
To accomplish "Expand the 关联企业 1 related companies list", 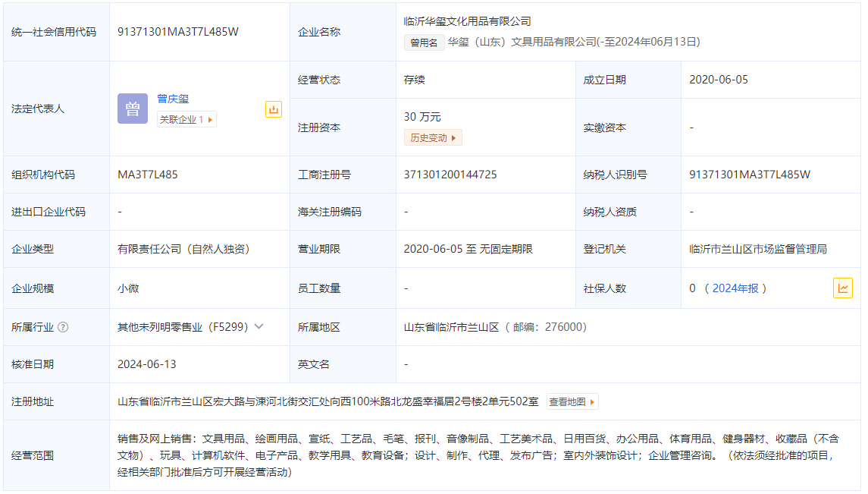I will [x=186, y=119].
